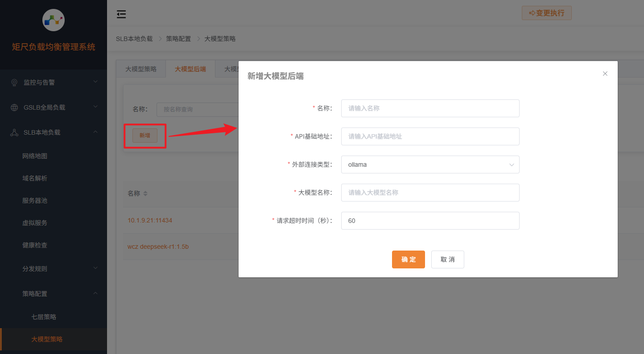Expand the 分发规则 section chevron
Image resolution: width=644 pixels, height=354 pixels.
95,268
